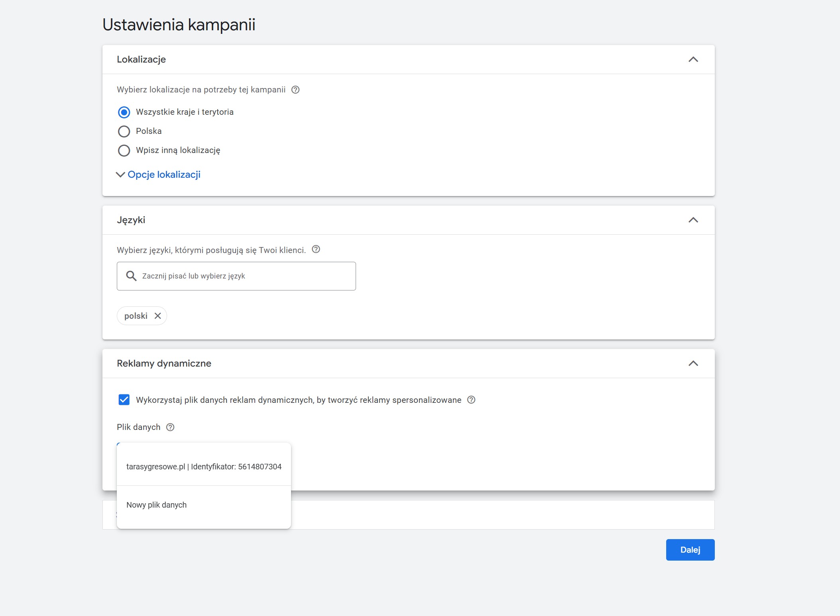The height and width of the screenshot is (616, 840).
Task: Choose Wpisz inną lokalizację radio
Action: tap(124, 151)
